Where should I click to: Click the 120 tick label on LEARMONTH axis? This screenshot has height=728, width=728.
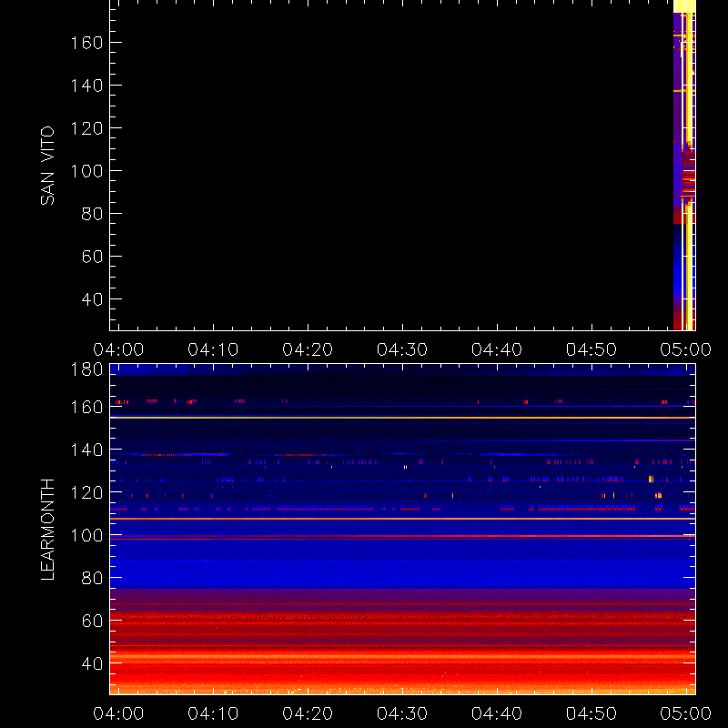coord(86,492)
